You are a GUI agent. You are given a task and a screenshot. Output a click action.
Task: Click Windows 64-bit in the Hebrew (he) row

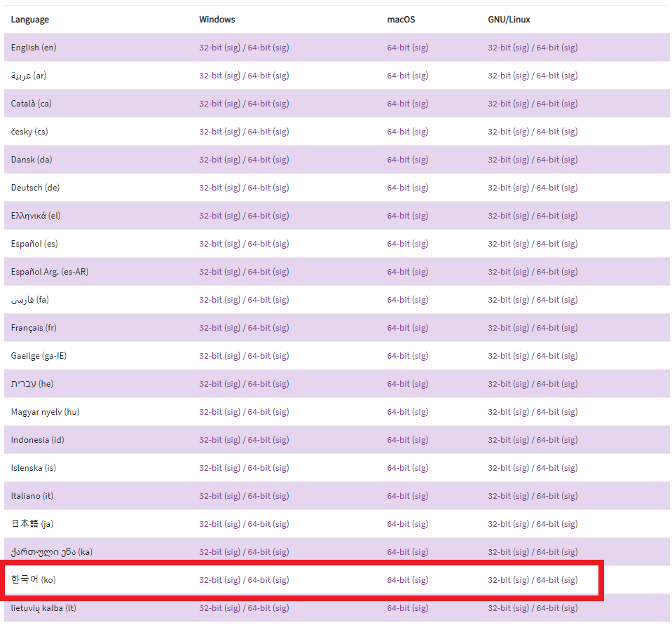[x=259, y=384]
